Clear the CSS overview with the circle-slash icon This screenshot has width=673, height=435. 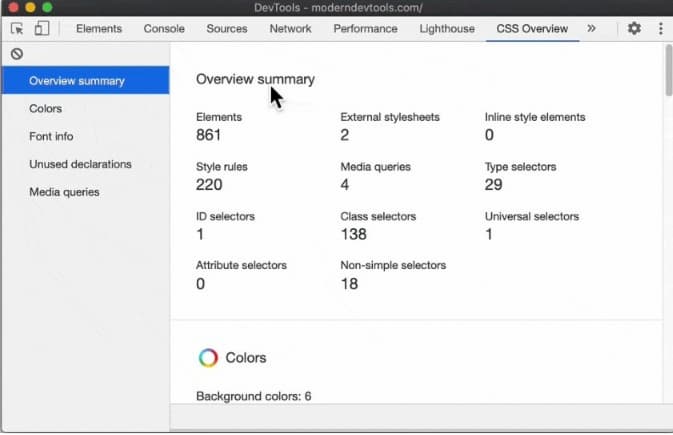coord(17,54)
